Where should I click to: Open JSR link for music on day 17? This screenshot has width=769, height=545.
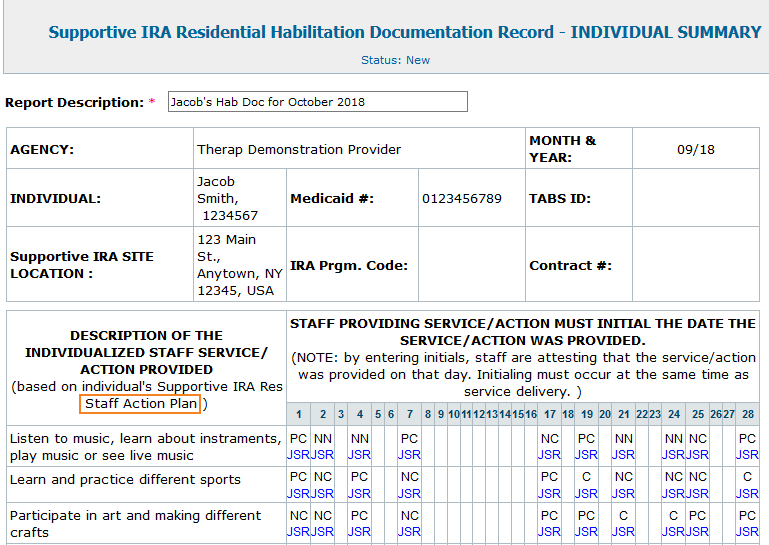pyautogui.click(x=549, y=455)
